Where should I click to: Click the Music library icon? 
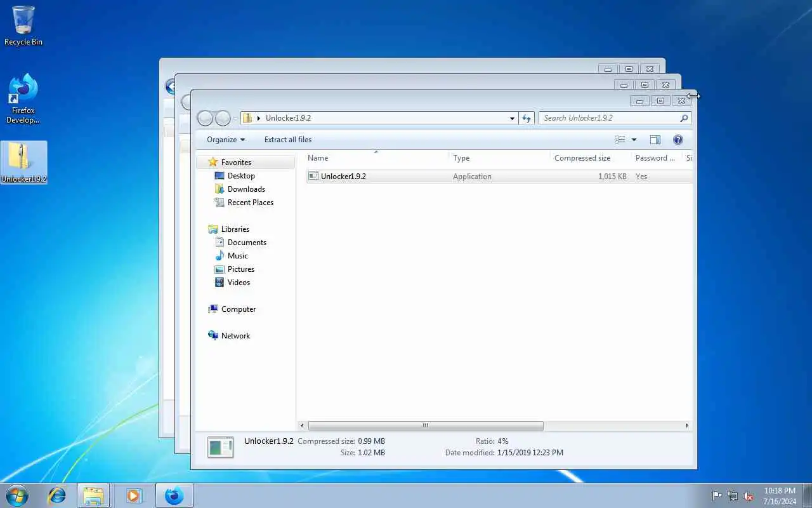(x=219, y=256)
